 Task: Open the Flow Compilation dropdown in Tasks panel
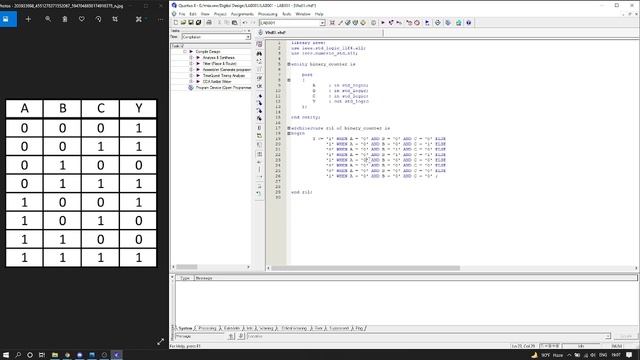pos(248,37)
